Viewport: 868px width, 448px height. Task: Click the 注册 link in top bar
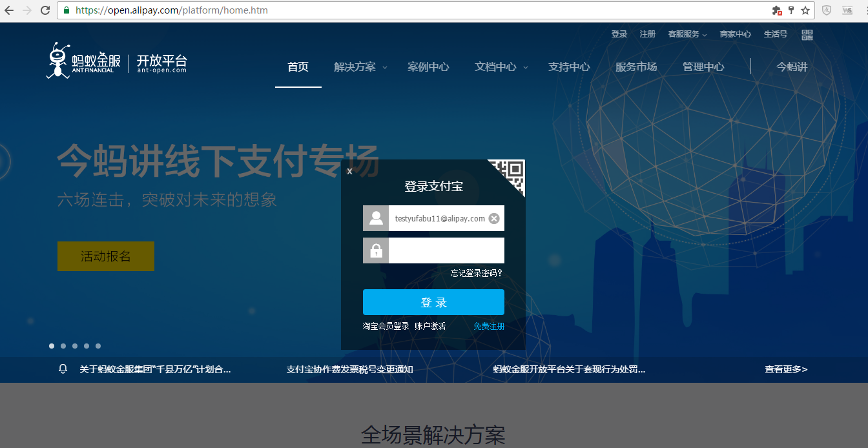648,34
